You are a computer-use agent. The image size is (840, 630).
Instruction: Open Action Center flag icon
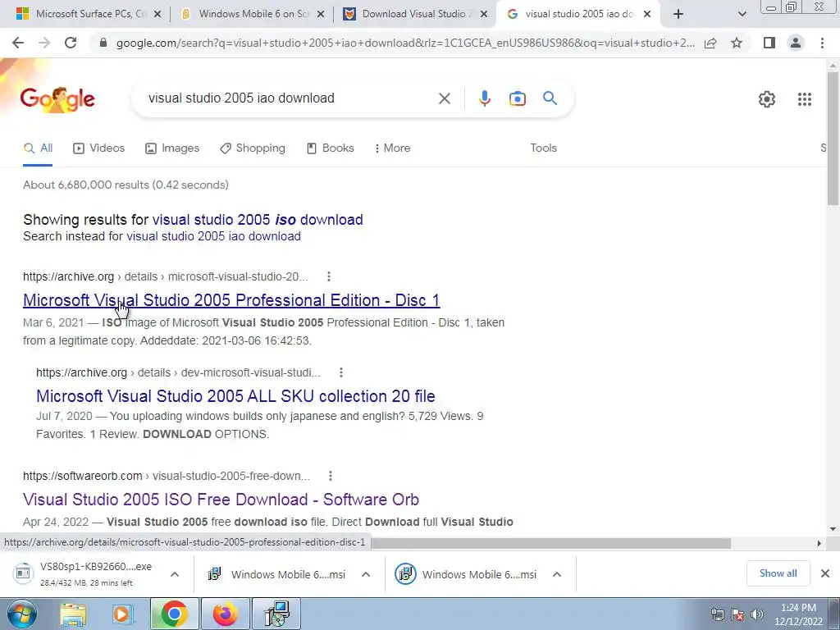coord(737,614)
